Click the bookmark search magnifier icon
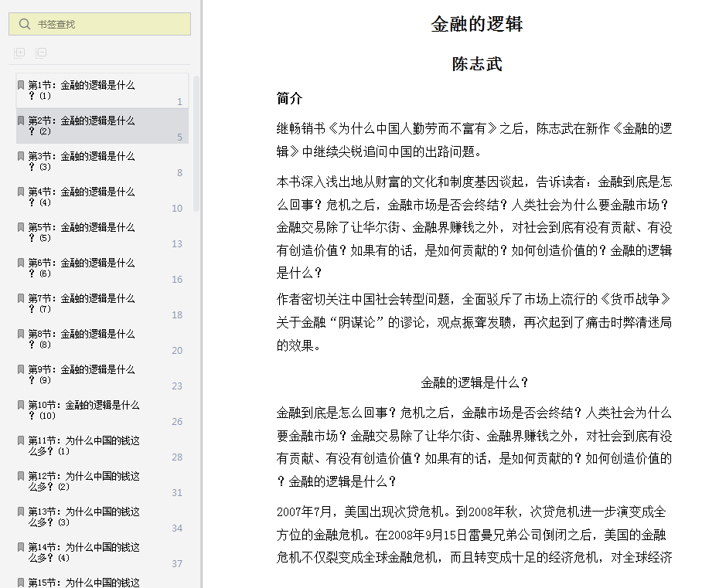 pyautogui.click(x=25, y=24)
